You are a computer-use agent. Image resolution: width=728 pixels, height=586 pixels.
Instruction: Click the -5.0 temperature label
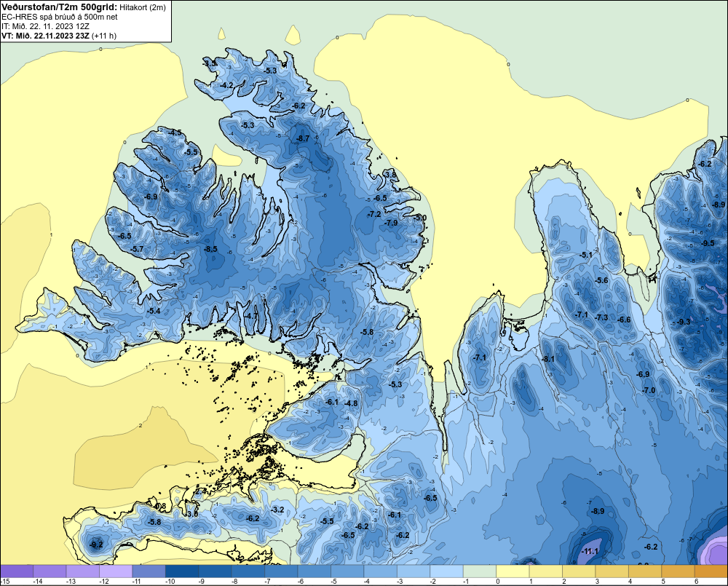click(x=420, y=218)
